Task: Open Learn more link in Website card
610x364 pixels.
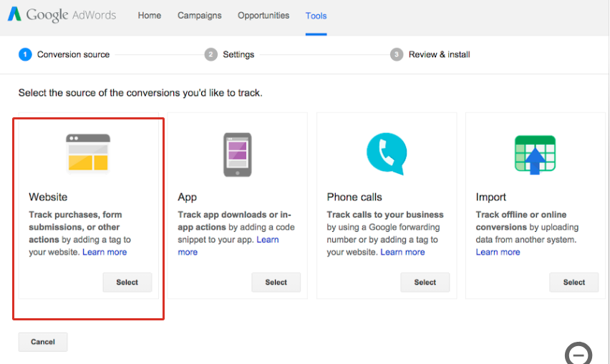Action: (105, 252)
